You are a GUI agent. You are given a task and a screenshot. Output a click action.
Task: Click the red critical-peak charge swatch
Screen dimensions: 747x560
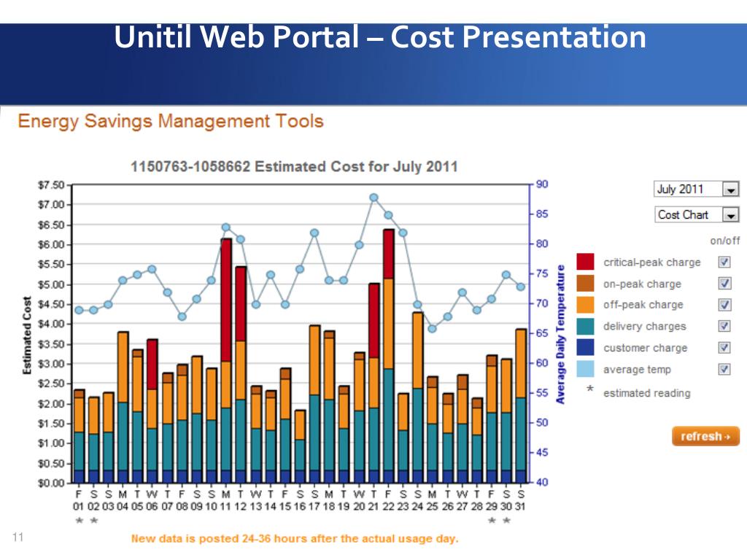point(585,262)
